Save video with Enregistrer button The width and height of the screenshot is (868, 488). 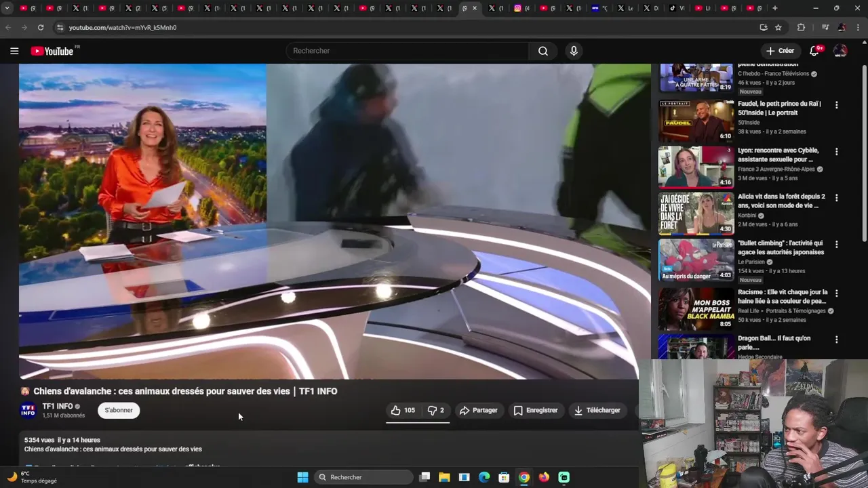536,410
